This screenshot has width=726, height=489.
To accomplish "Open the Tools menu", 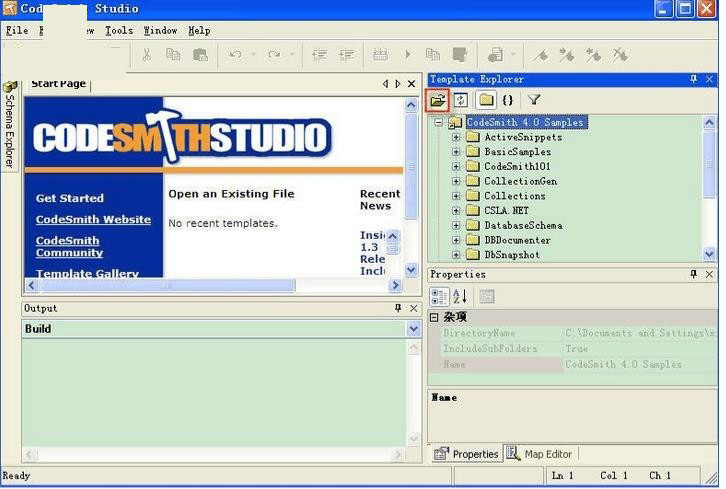I will coord(119,31).
